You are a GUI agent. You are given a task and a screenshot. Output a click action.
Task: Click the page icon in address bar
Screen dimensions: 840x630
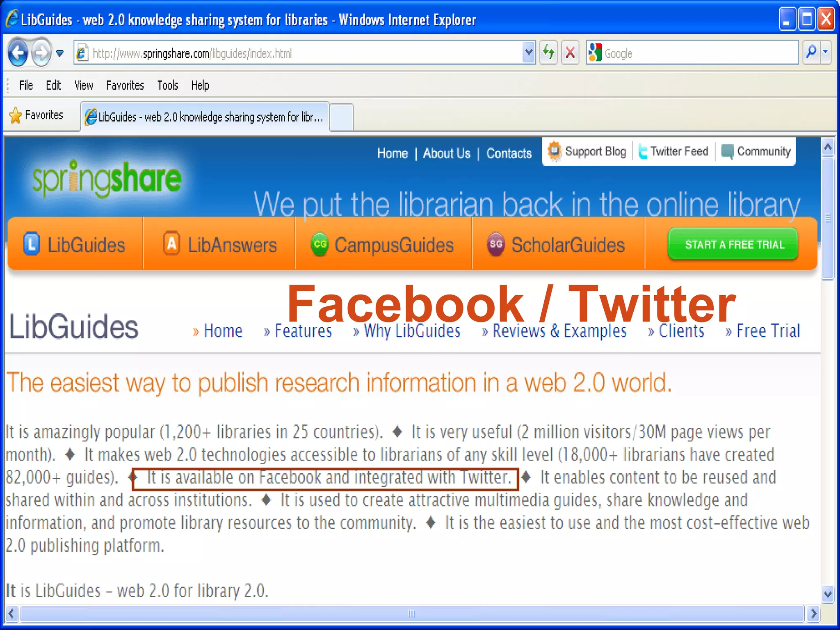click(x=82, y=53)
